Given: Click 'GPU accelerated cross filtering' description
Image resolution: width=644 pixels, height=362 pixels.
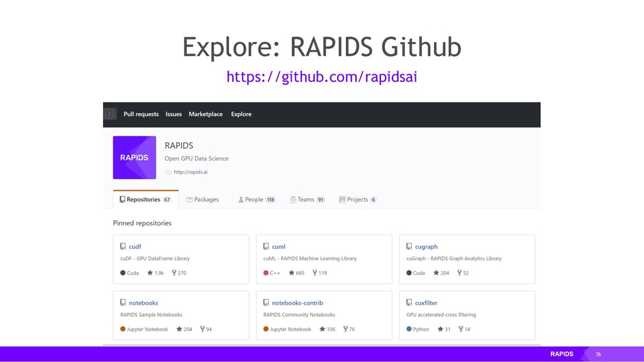Looking at the screenshot, I should tap(441, 315).
